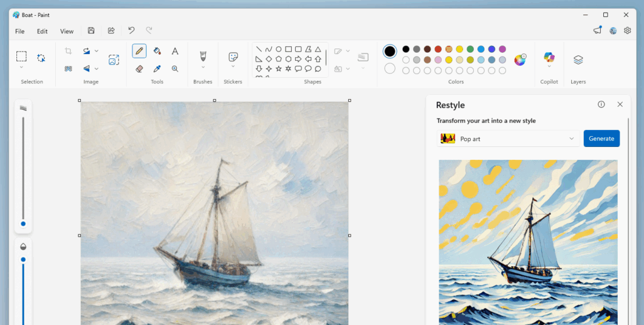Select the five-point star shape

click(278, 69)
